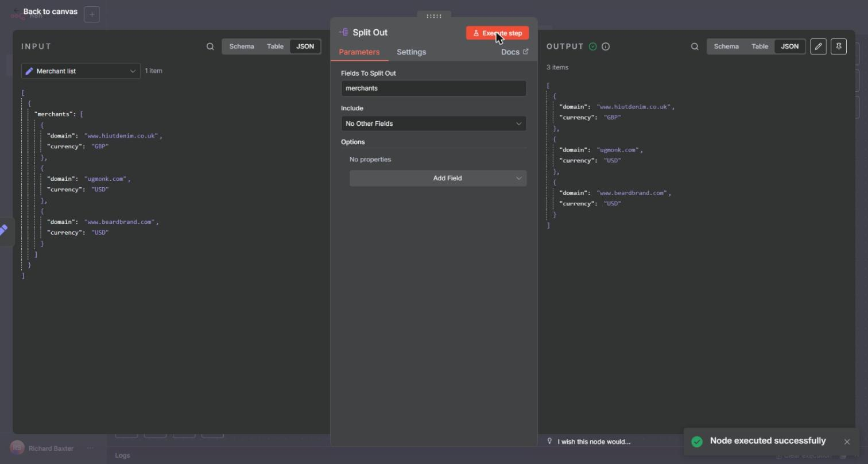Image resolution: width=868 pixels, height=464 pixels.
Task: Click the info icon next to OUTPUT
Action: click(x=606, y=47)
